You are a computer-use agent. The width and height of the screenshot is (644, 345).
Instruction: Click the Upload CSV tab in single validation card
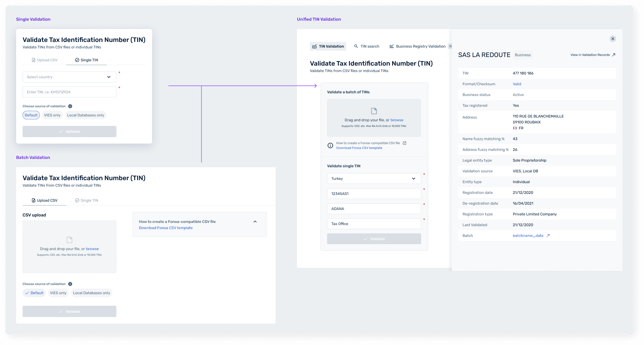pyautogui.click(x=45, y=60)
